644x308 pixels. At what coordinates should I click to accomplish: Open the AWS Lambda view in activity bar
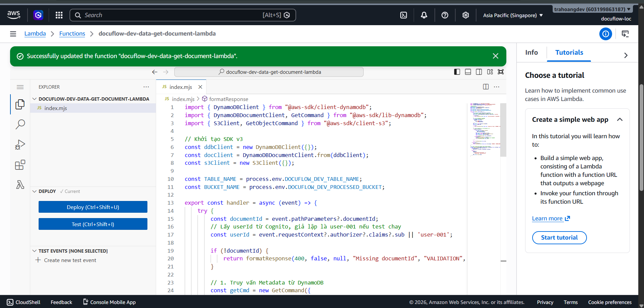pos(20,185)
